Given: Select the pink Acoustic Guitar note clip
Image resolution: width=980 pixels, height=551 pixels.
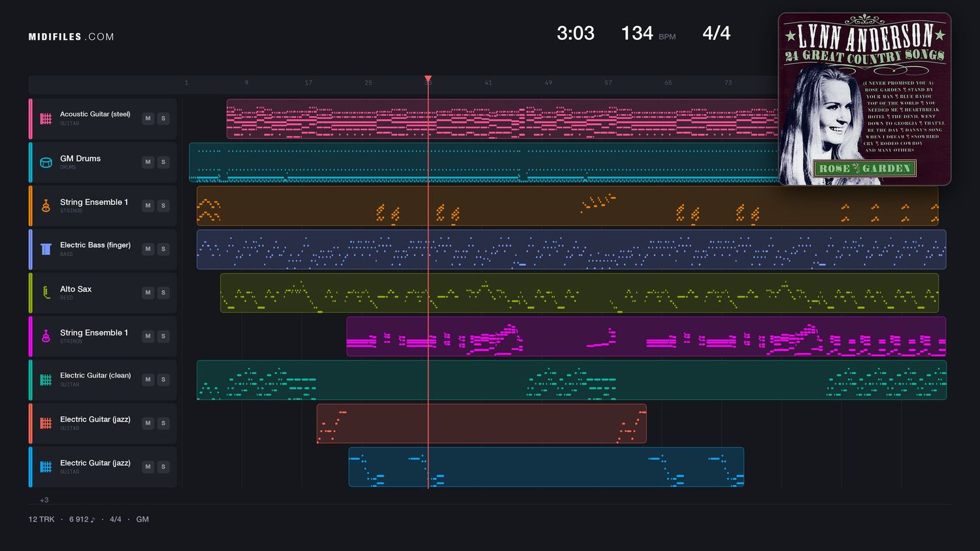Looking at the screenshot, I should coord(502,119).
